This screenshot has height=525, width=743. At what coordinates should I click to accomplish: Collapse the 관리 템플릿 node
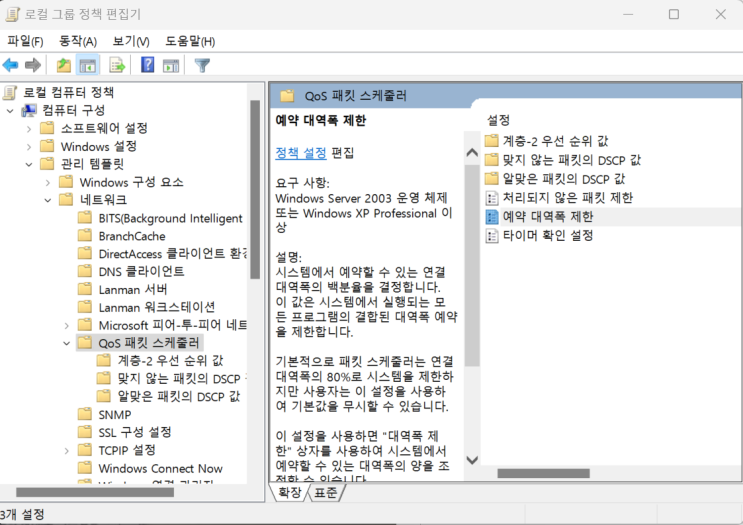[x=29, y=164]
